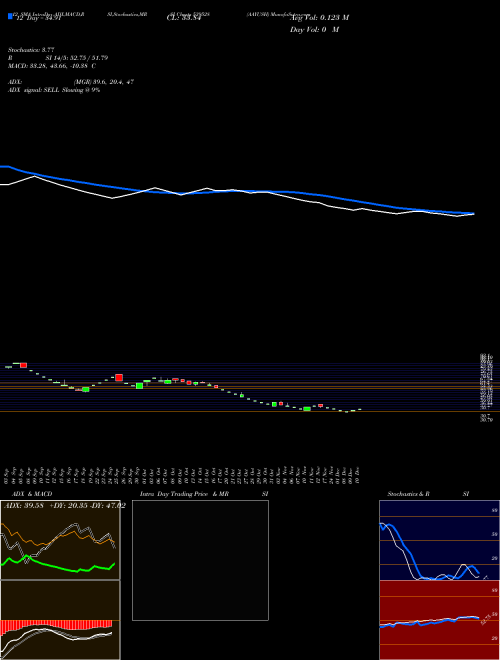Click the large red candlestick near 25 Sep
This screenshot has width=500, height=660.
click(119, 378)
